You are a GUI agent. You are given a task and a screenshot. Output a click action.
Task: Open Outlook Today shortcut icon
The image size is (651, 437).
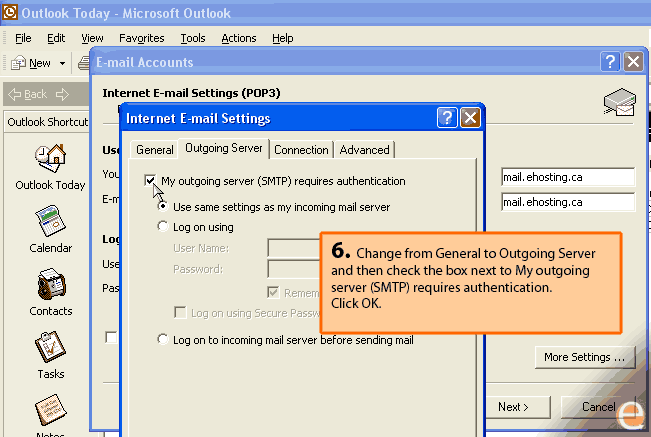coord(50,160)
